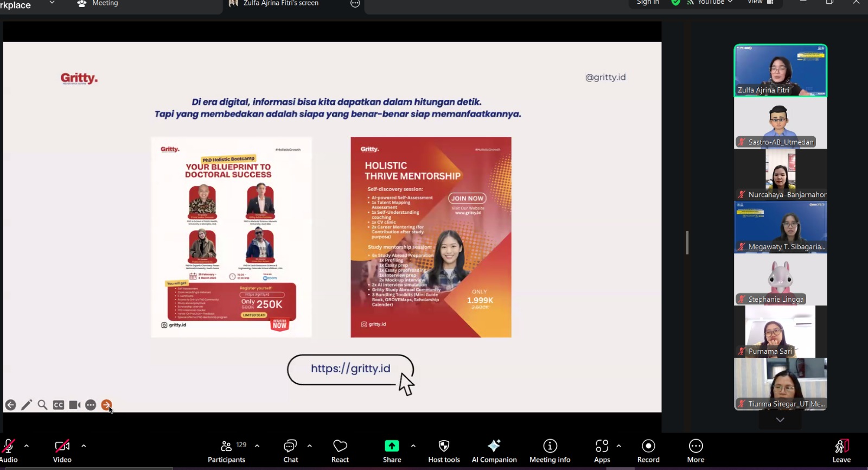Turn on camera with Video button
Screen dimensions: 868x470
click(x=62, y=450)
